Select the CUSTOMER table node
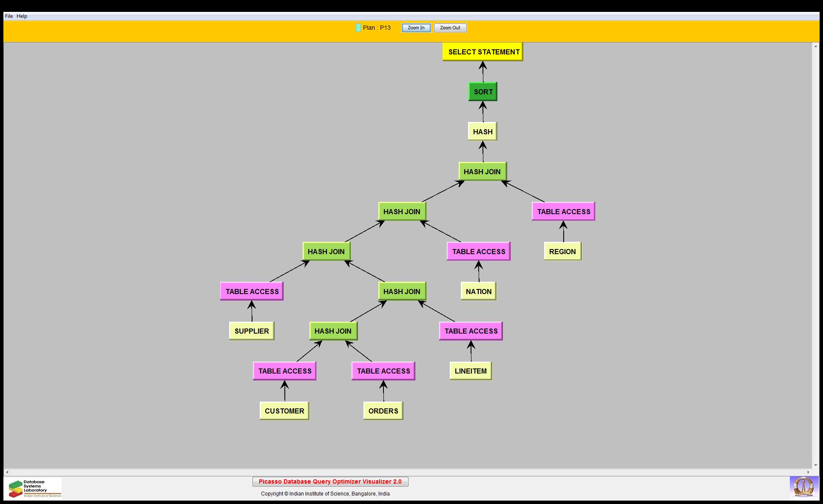The height and width of the screenshot is (504, 823). (284, 411)
